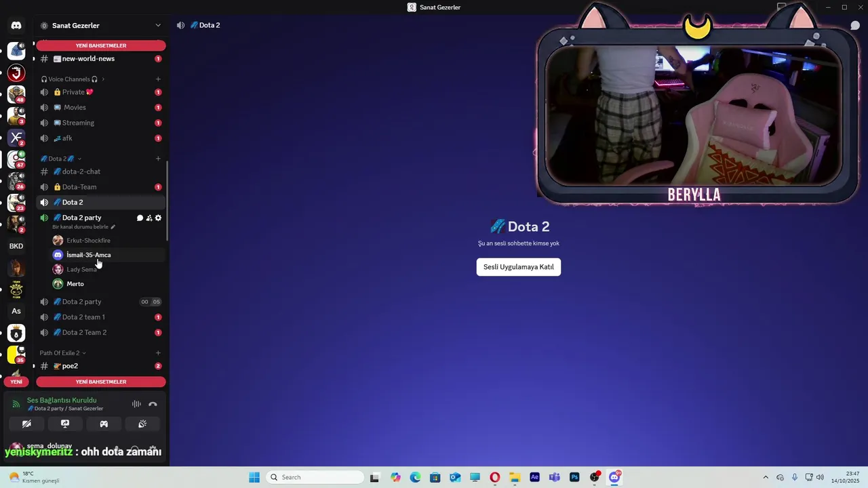868x488 pixels.
Task: Show hidden system tray icons
Action: 766,477
